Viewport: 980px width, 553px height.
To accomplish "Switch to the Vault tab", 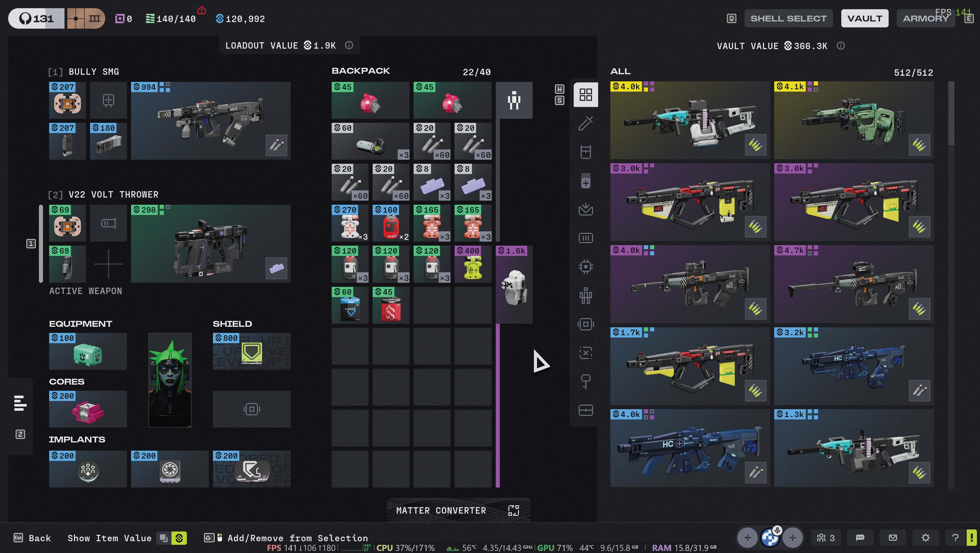I will [864, 18].
